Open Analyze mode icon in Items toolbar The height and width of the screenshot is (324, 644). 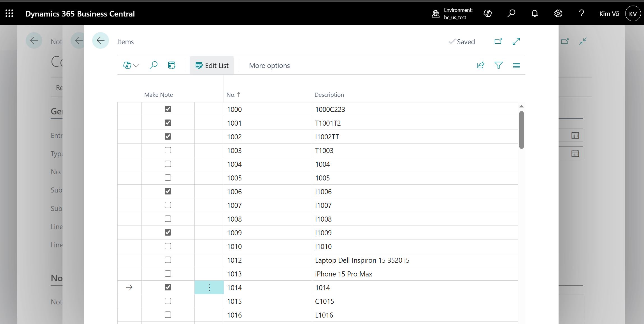tap(172, 65)
